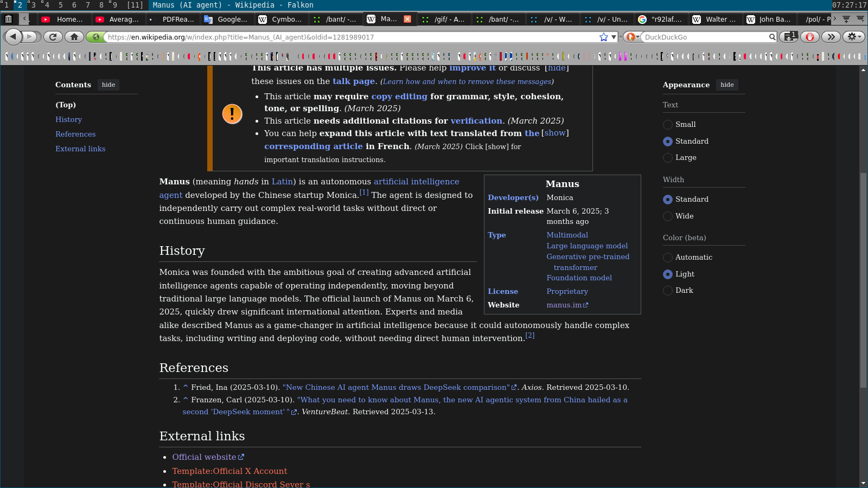The image size is (868, 488).
Task: Open the downloads manager button
Action: 788,37
